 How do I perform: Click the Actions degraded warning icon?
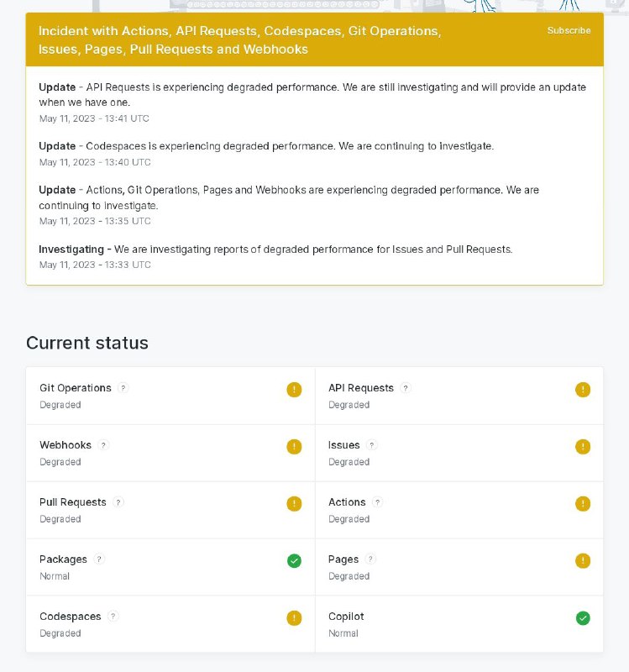click(583, 503)
